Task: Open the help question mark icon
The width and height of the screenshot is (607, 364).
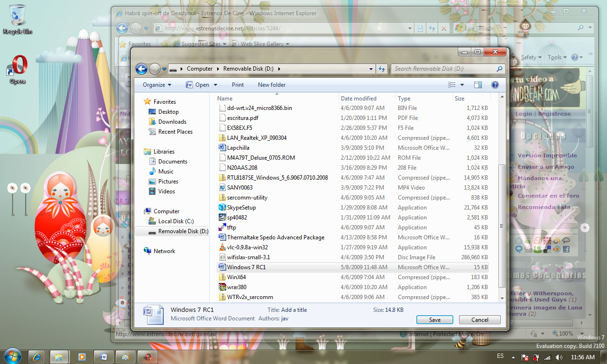Action: click(x=495, y=85)
